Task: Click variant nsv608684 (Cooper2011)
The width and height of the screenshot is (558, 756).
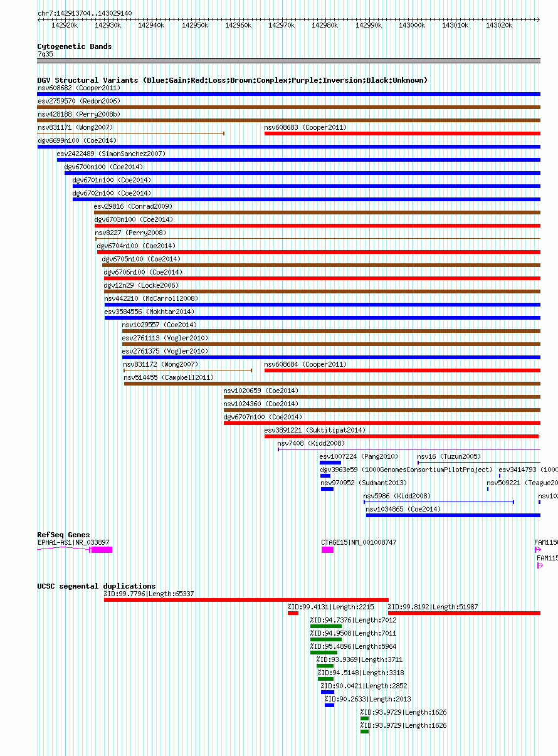Action: (x=305, y=364)
